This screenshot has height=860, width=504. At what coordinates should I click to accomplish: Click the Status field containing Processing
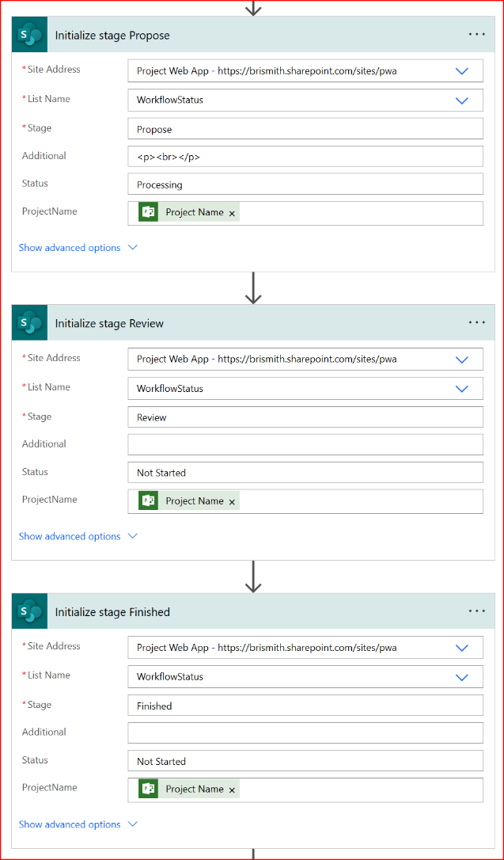[x=305, y=185]
